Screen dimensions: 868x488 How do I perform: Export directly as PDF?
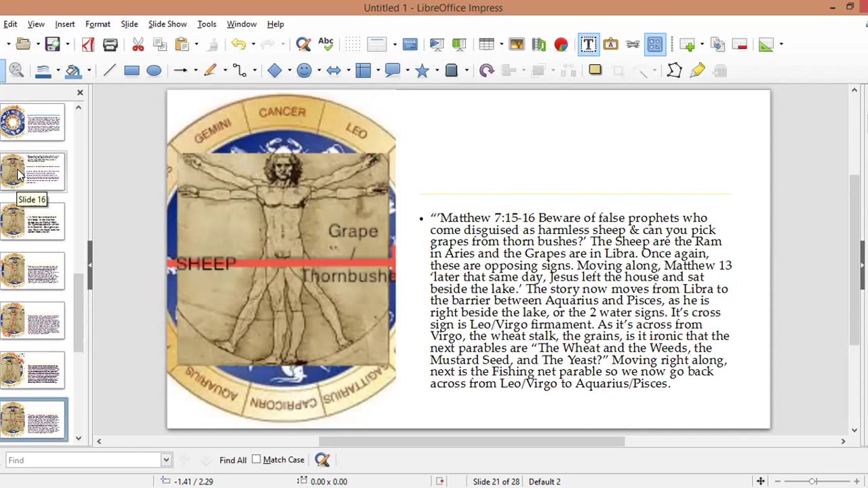(87, 45)
